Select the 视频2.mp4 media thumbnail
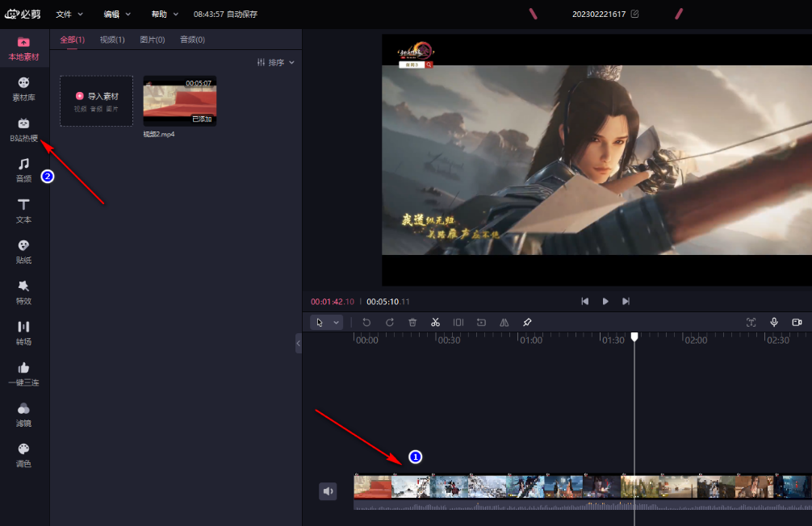The height and width of the screenshot is (526, 812). [180, 101]
